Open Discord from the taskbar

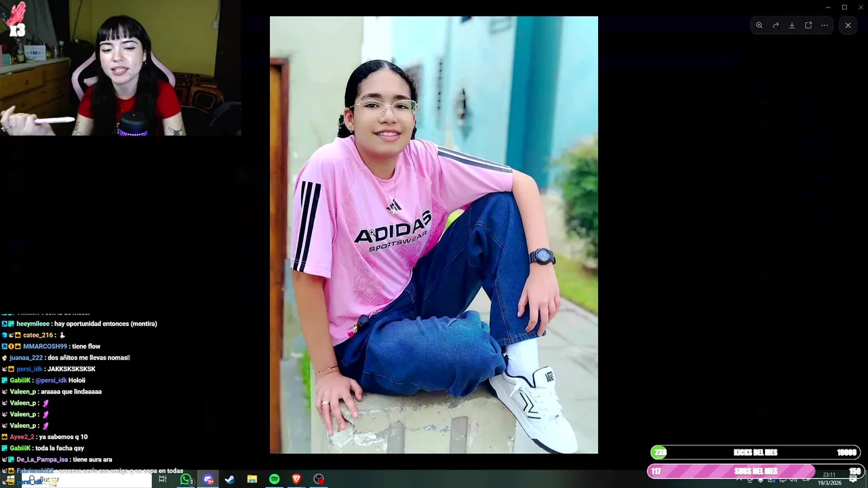(208, 479)
